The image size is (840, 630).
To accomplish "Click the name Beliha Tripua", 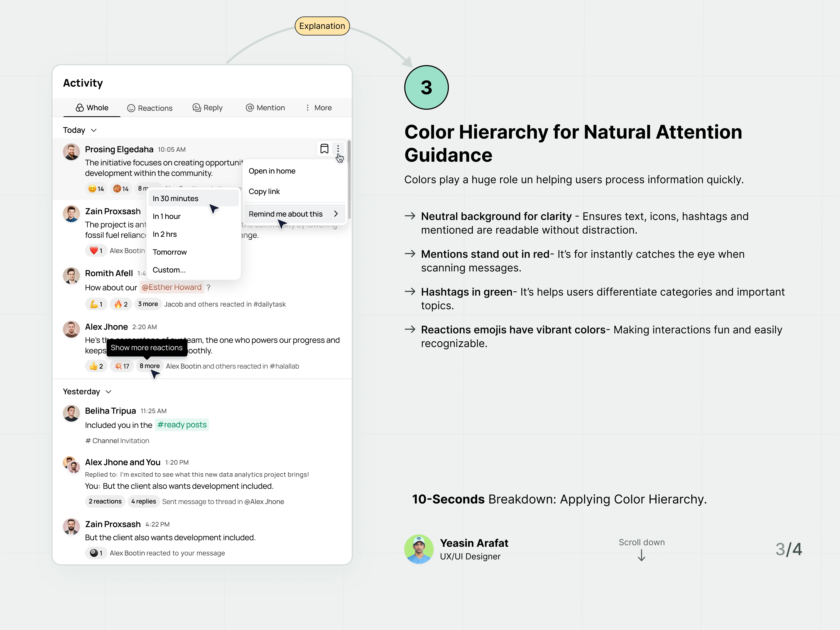I will coord(110,411).
